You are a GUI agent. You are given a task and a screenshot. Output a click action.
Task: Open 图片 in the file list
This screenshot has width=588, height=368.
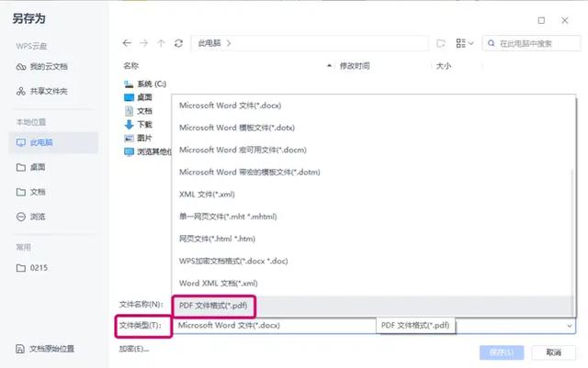click(x=138, y=138)
